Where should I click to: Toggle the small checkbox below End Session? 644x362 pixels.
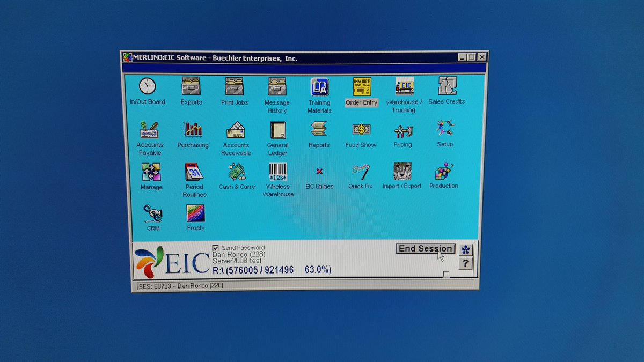446,274
